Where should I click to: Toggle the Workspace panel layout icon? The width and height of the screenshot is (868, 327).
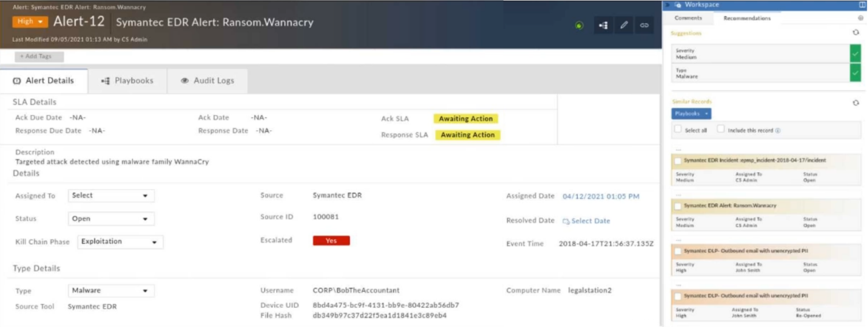(x=862, y=5)
